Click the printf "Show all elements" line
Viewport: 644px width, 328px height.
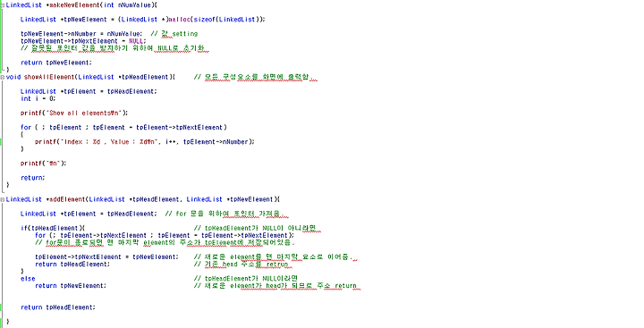[74, 113]
